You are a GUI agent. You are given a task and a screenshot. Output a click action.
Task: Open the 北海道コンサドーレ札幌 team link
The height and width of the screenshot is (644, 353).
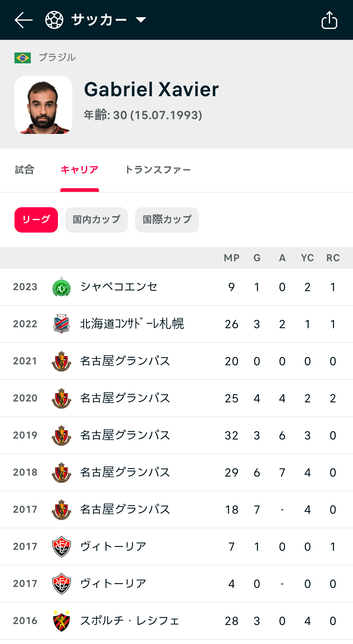(x=132, y=324)
